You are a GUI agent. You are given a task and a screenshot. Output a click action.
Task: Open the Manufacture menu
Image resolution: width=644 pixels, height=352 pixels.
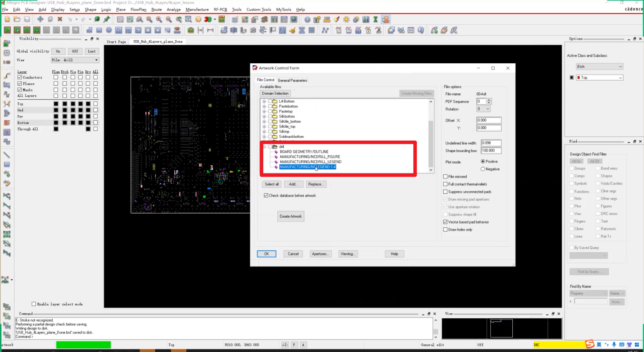pos(197,9)
